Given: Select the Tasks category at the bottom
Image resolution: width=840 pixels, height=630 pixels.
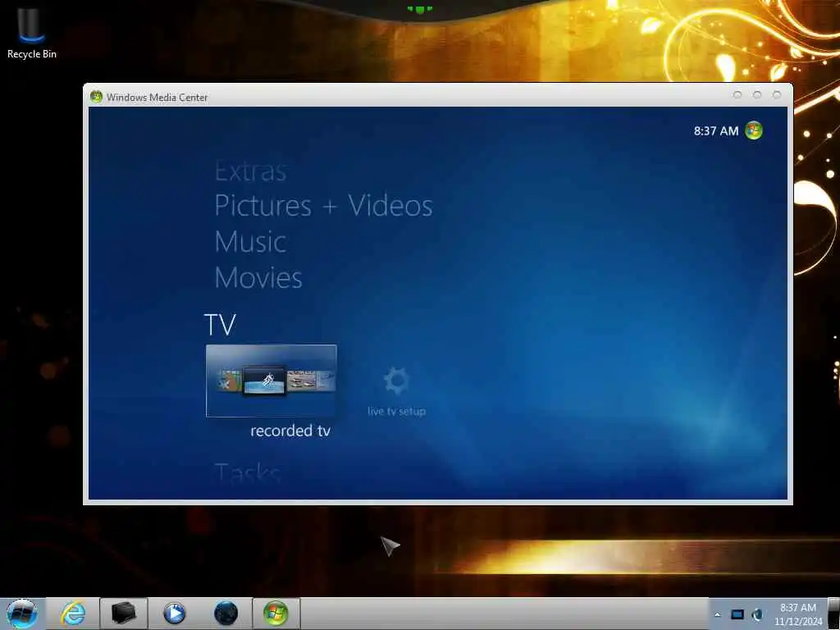Looking at the screenshot, I should click(x=247, y=472).
